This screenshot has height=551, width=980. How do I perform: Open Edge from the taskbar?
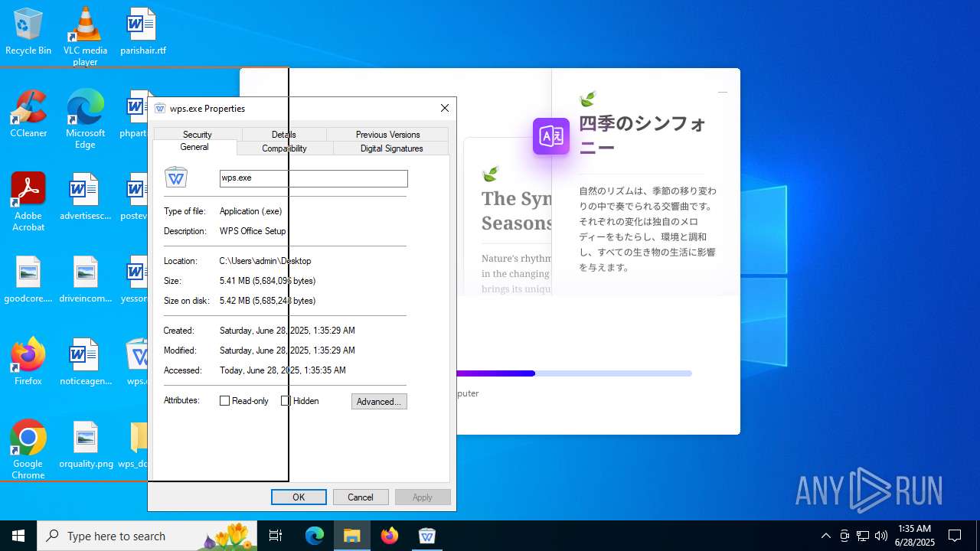315,536
